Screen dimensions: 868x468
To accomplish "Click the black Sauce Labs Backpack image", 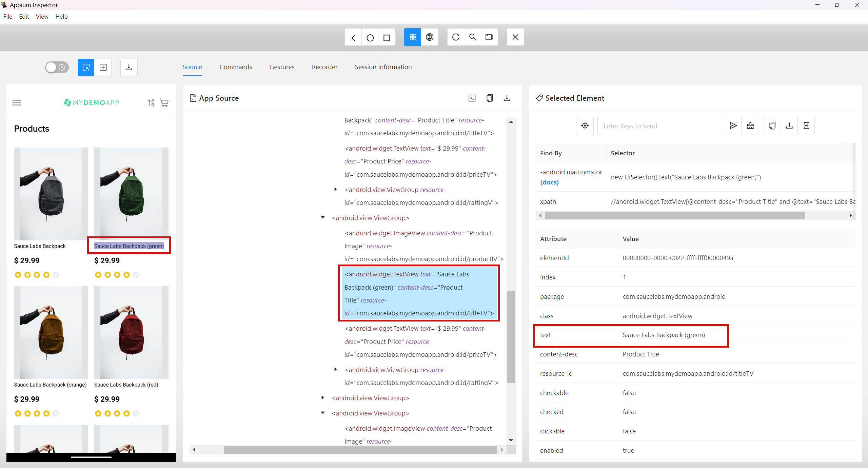I will click(51, 194).
